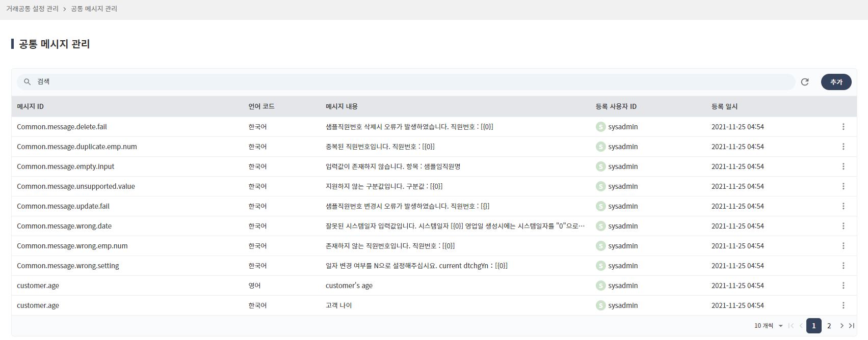Select Common.message.duplicate.emp.num message ID cell

point(77,147)
